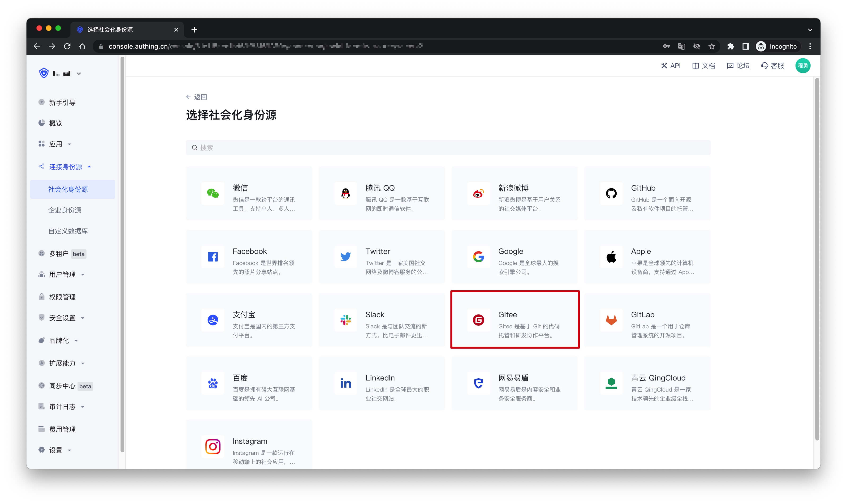
Task: Open bookmark star in address bar
Action: 711,47
